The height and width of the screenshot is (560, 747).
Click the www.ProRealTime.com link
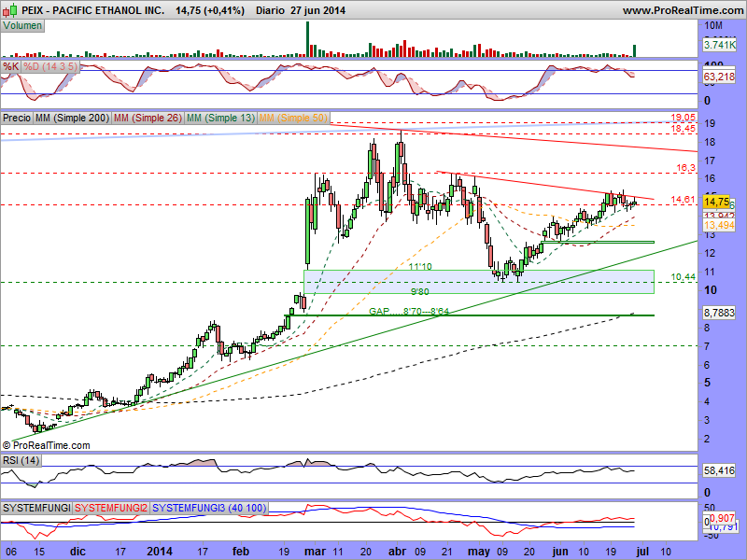click(684, 10)
